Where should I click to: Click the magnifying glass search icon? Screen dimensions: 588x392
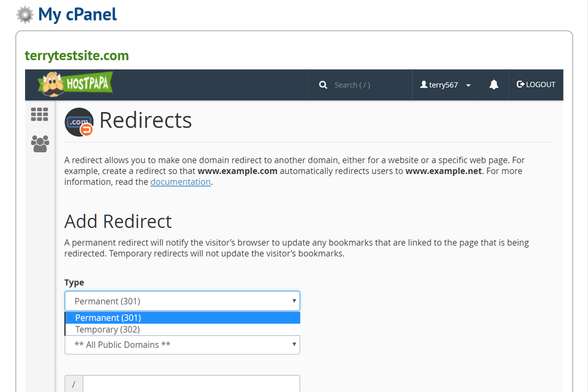click(x=323, y=85)
